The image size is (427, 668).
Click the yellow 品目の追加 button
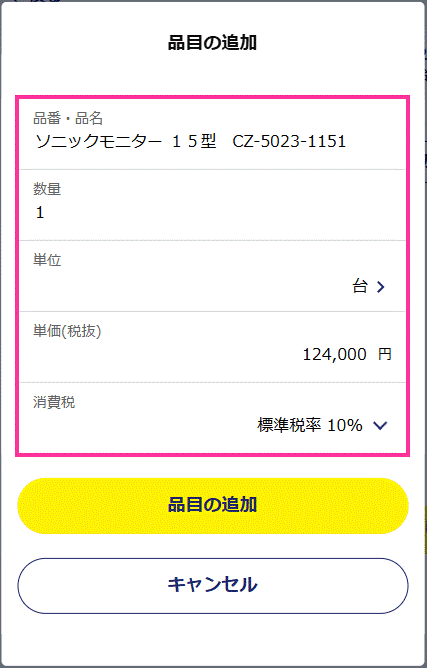(213, 505)
